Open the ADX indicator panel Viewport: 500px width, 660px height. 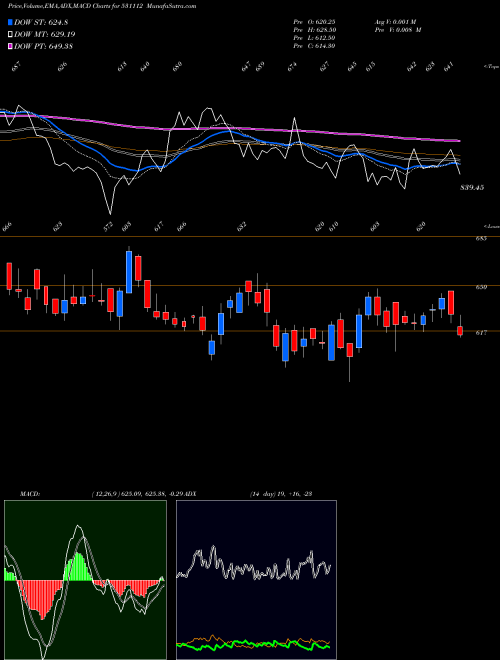pos(256,580)
